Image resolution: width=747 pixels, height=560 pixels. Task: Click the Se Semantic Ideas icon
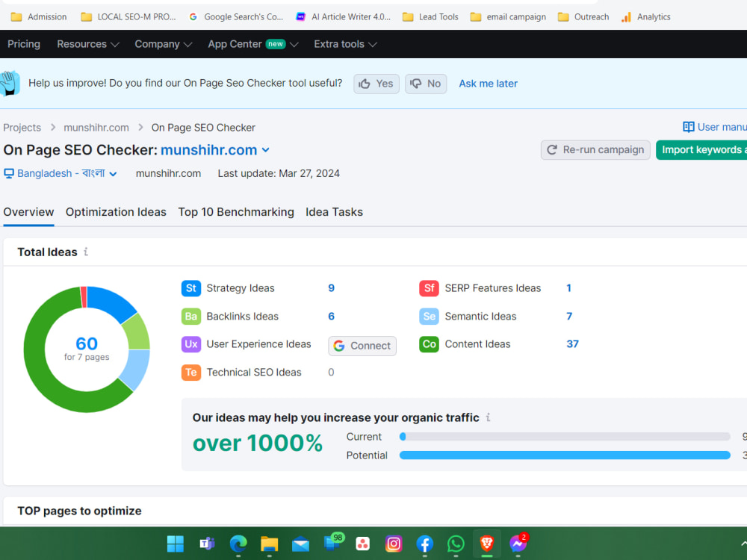429,316
